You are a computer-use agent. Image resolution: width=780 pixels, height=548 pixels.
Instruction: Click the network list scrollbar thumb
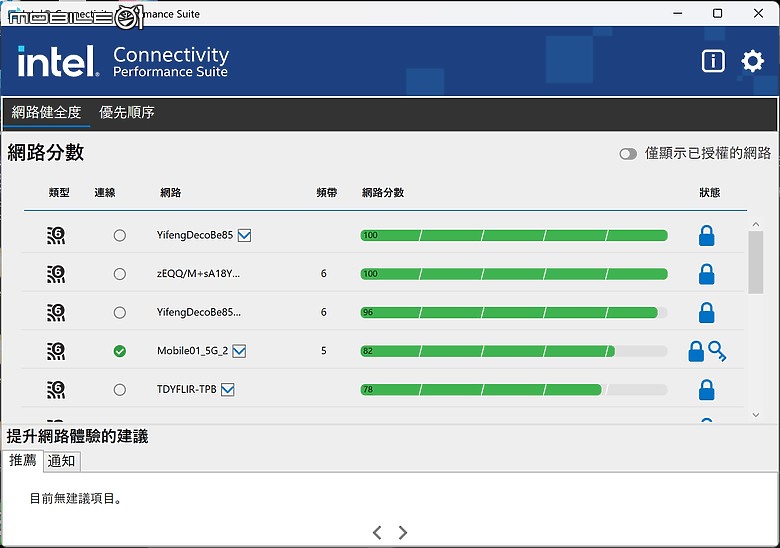click(756, 262)
